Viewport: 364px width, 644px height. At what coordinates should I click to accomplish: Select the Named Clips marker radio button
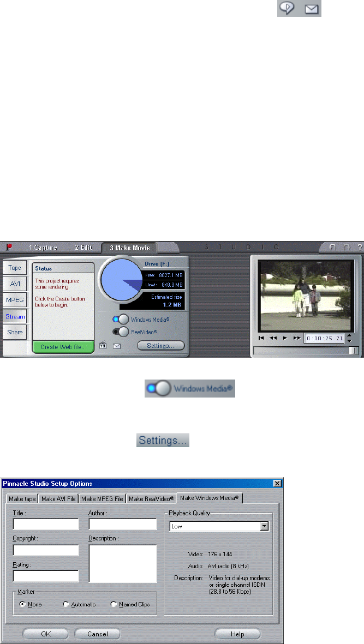pos(114,604)
